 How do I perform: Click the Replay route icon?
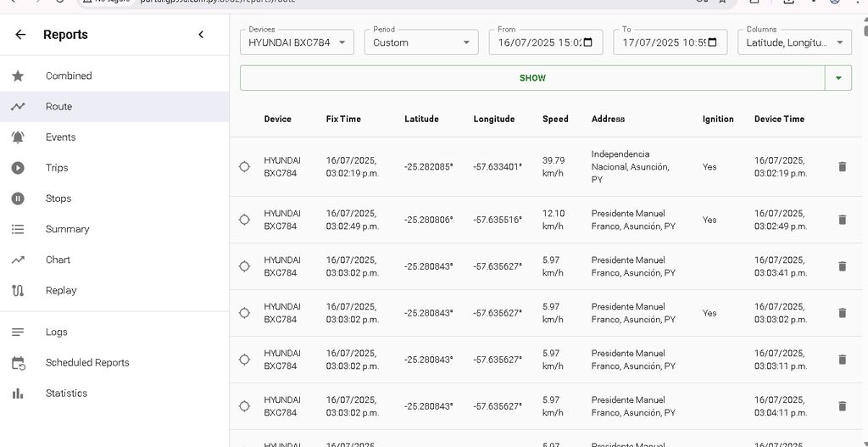coord(18,290)
